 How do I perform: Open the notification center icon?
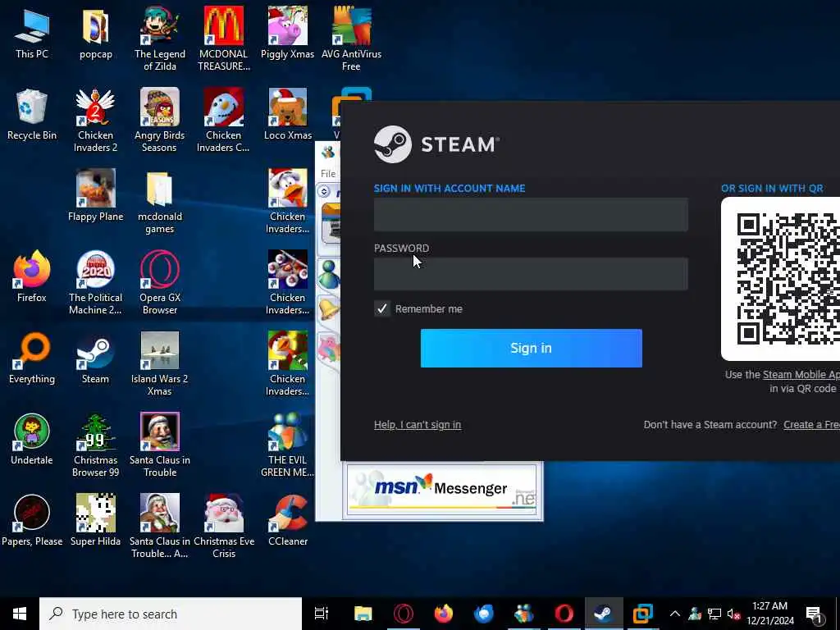pyautogui.click(x=815, y=614)
